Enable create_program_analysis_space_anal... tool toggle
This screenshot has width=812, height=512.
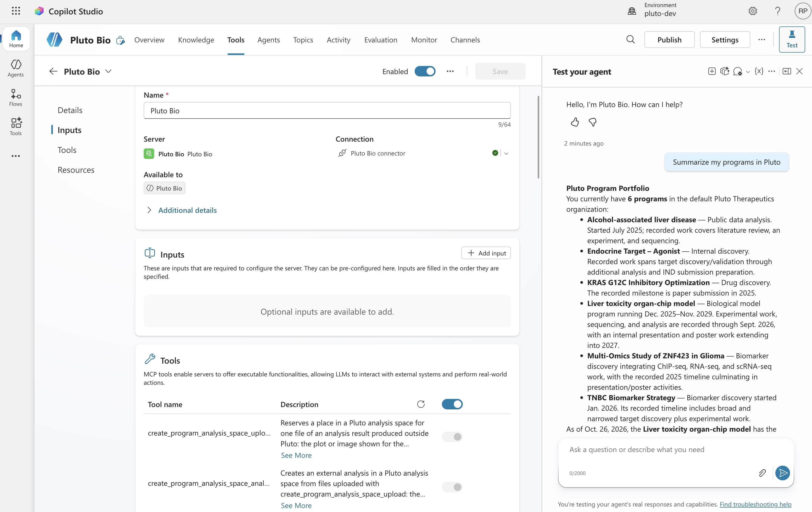tap(452, 487)
